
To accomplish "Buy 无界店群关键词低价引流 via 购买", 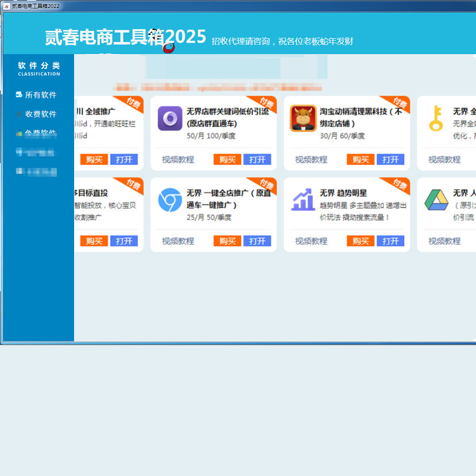I will click(227, 160).
